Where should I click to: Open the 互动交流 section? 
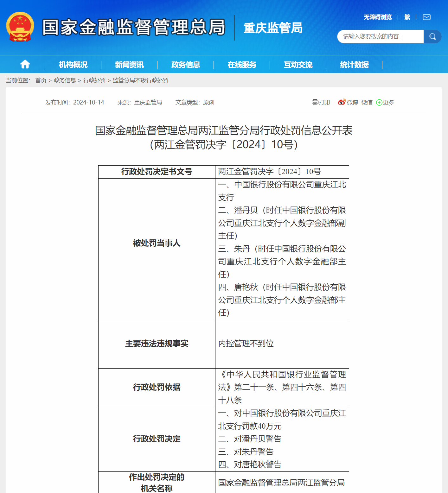[298, 64]
